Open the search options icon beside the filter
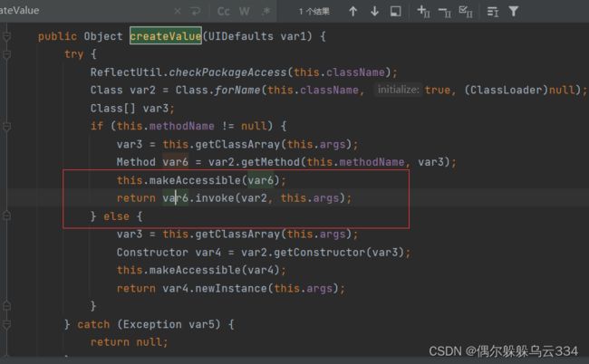Image resolution: width=589 pixels, height=364 pixels. tap(493, 12)
